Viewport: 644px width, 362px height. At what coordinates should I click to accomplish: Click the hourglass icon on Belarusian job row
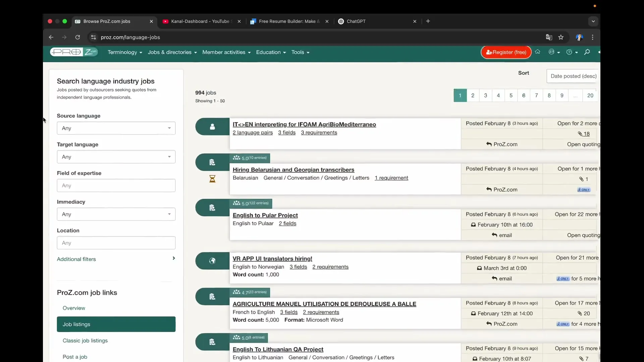[x=212, y=179]
